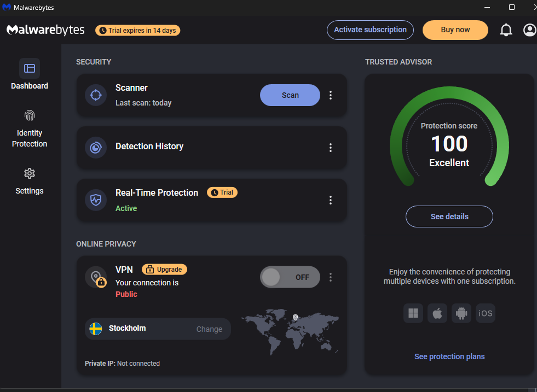Click the Real-Time Protection shield icon
537x392 pixels.
click(x=96, y=200)
